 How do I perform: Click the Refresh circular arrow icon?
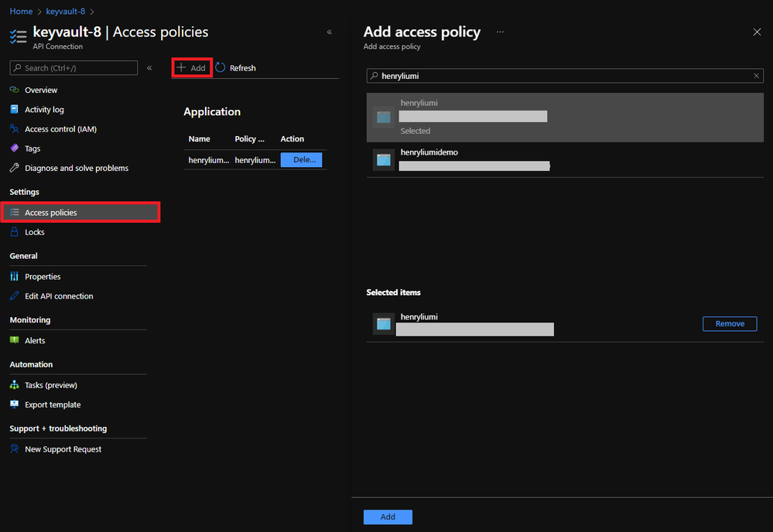pyautogui.click(x=221, y=67)
